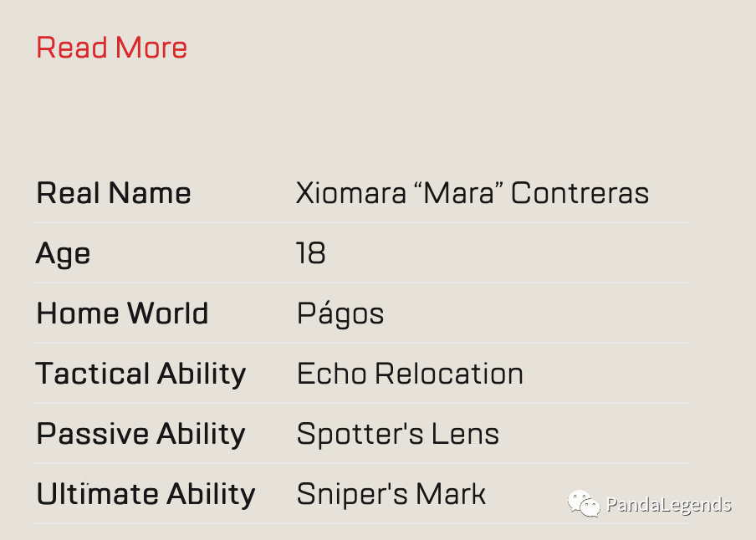Screen dimensions: 756x540
Task: Click the Echo Relocation ability text
Action: pos(410,374)
